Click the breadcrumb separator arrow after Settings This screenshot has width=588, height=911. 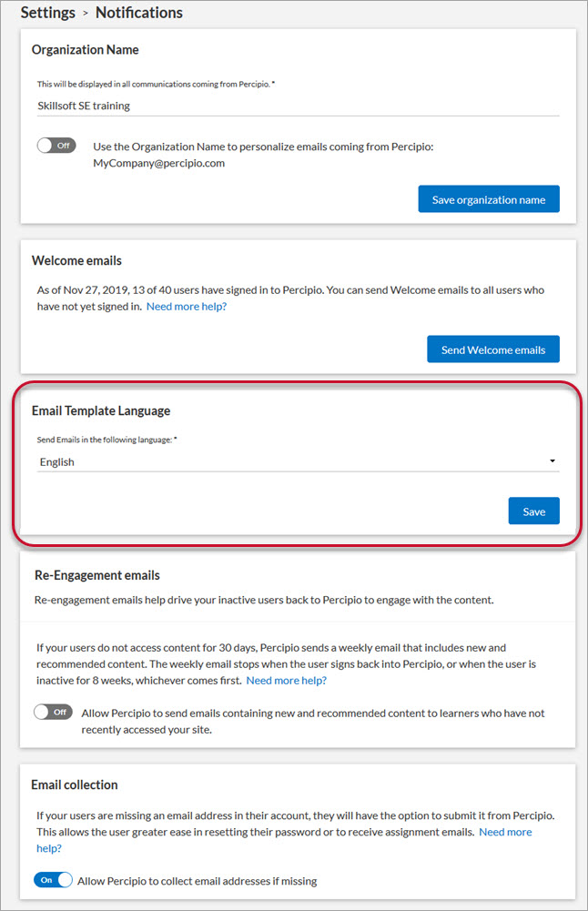[86, 14]
